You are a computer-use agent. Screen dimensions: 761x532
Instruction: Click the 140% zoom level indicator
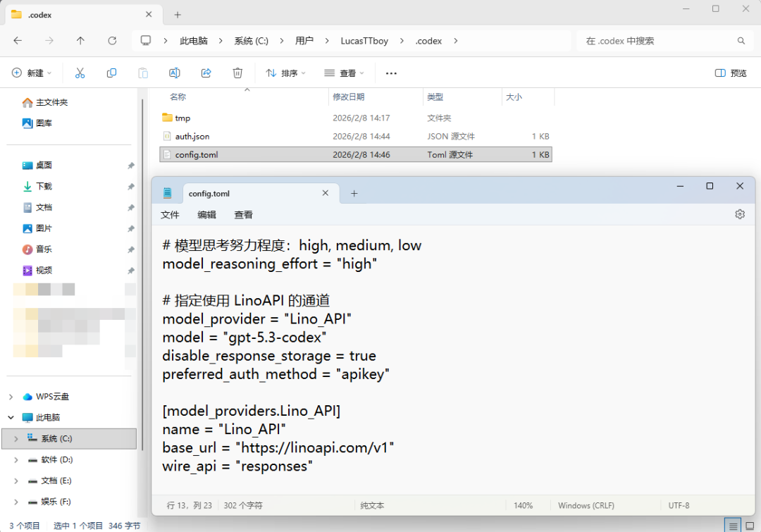[523, 505]
